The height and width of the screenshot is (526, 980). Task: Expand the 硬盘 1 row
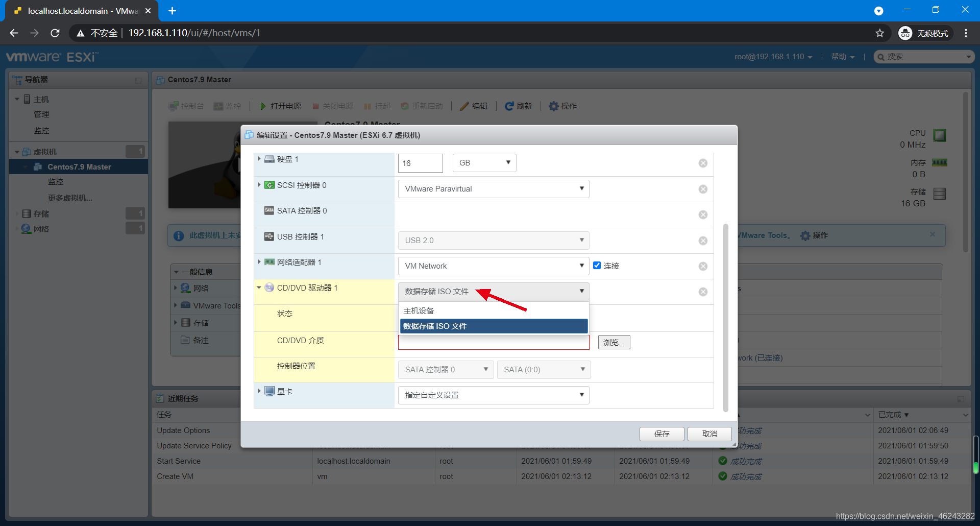tap(259, 159)
